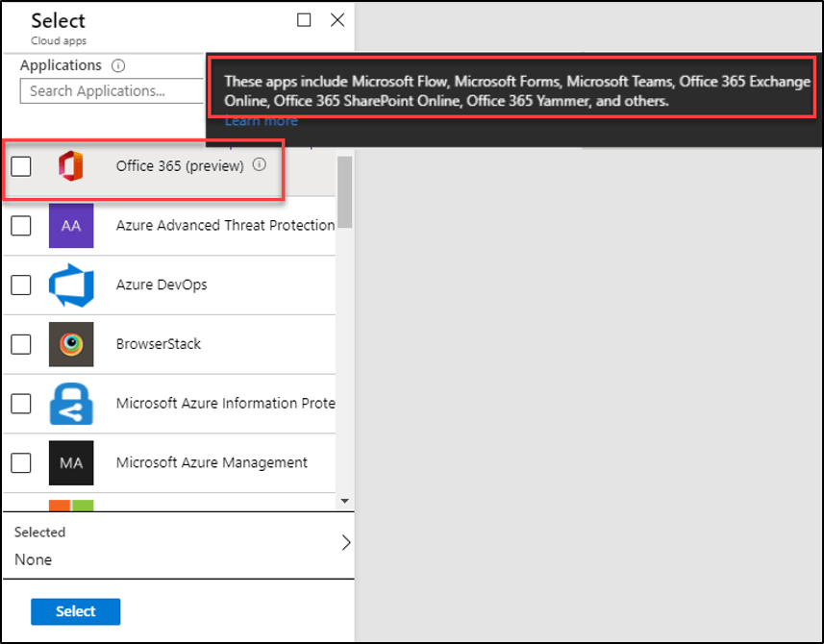Click the Azure Advanced Threat Protection label
Viewport: 824px width, 644px height.
(x=225, y=226)
